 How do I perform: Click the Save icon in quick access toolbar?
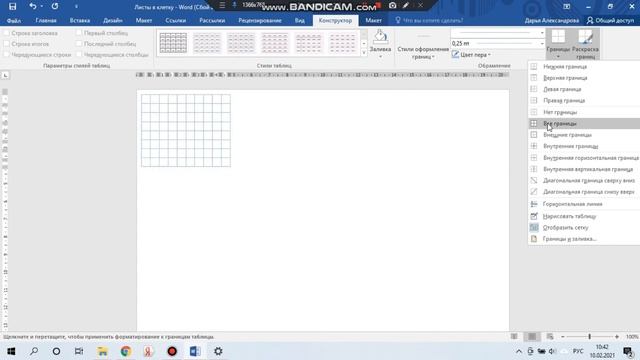pos(13,7)
